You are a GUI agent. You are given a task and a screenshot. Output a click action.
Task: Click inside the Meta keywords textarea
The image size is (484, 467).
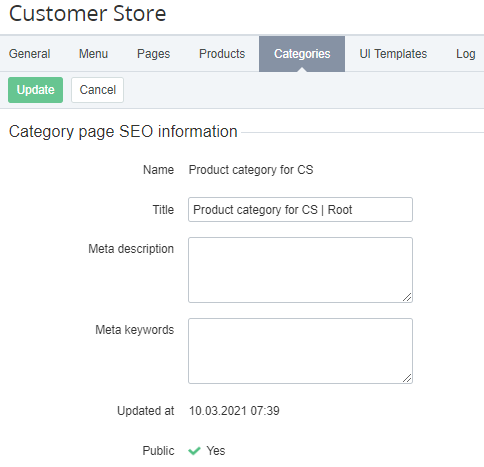coord(300,351)
